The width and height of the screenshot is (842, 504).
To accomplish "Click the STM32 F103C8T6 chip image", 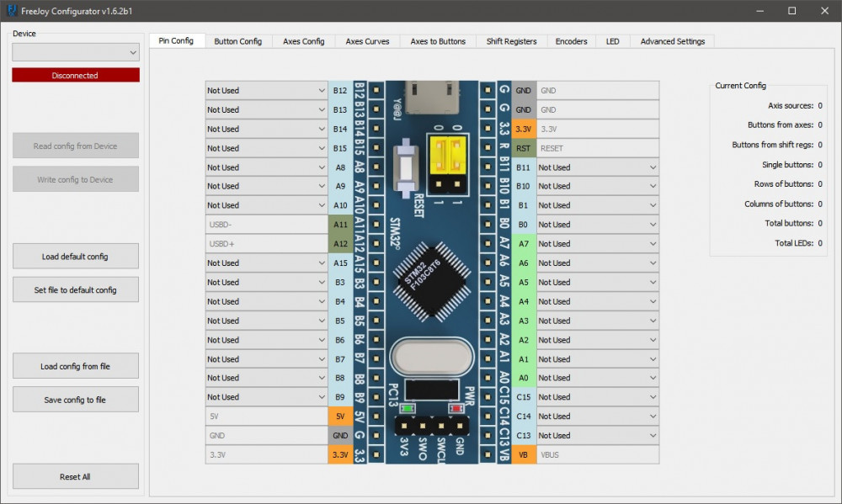I will [x=432, y=282].
